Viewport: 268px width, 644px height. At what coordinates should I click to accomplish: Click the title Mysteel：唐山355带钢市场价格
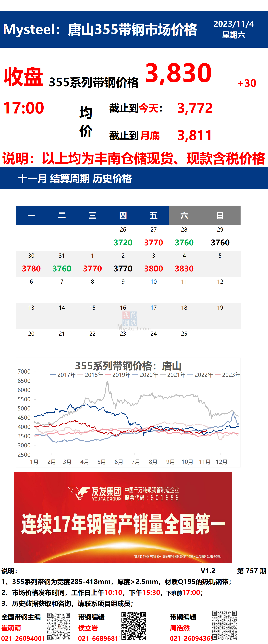(x=100, y=29)
